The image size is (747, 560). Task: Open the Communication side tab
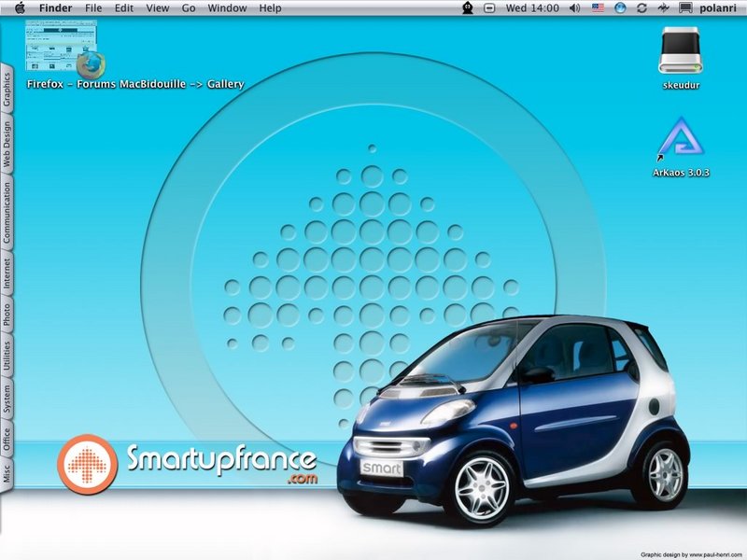pyautogui.click(x=7, y=213)
